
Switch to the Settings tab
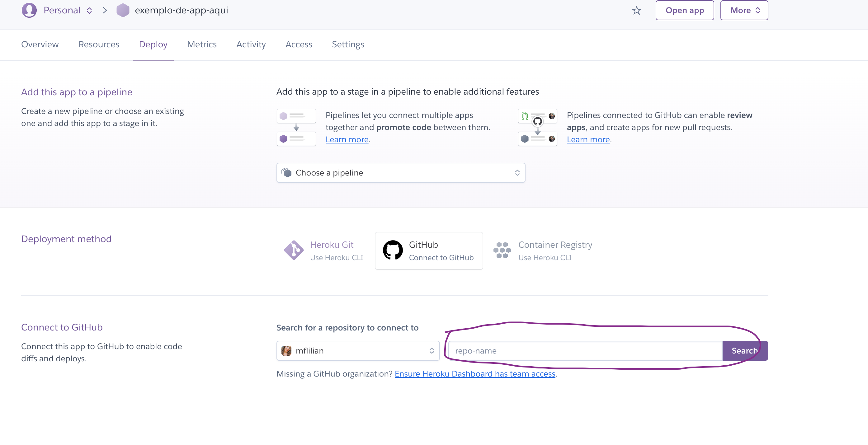348,44
